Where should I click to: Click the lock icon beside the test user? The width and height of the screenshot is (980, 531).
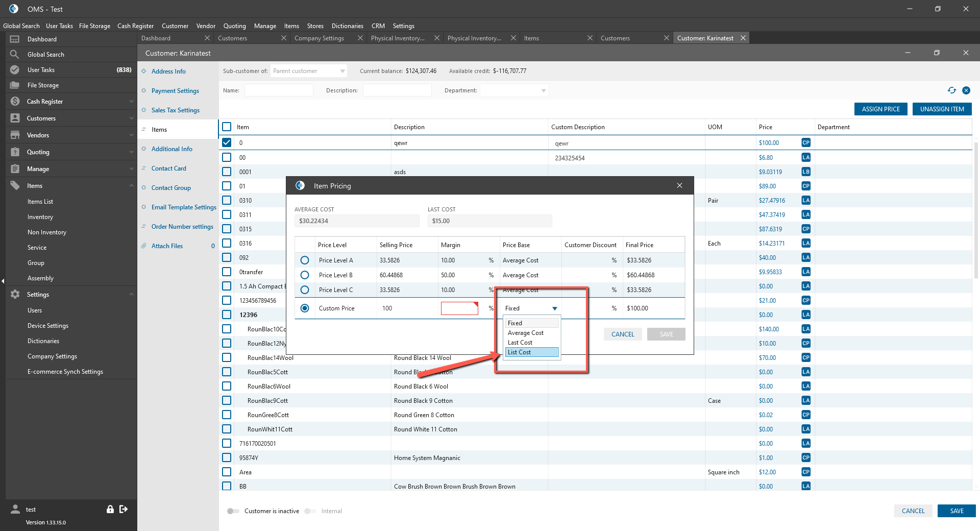(x=110, y=509)
